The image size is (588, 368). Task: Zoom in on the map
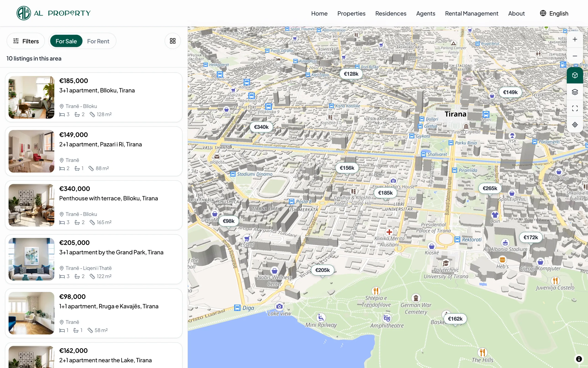[575, 39]
